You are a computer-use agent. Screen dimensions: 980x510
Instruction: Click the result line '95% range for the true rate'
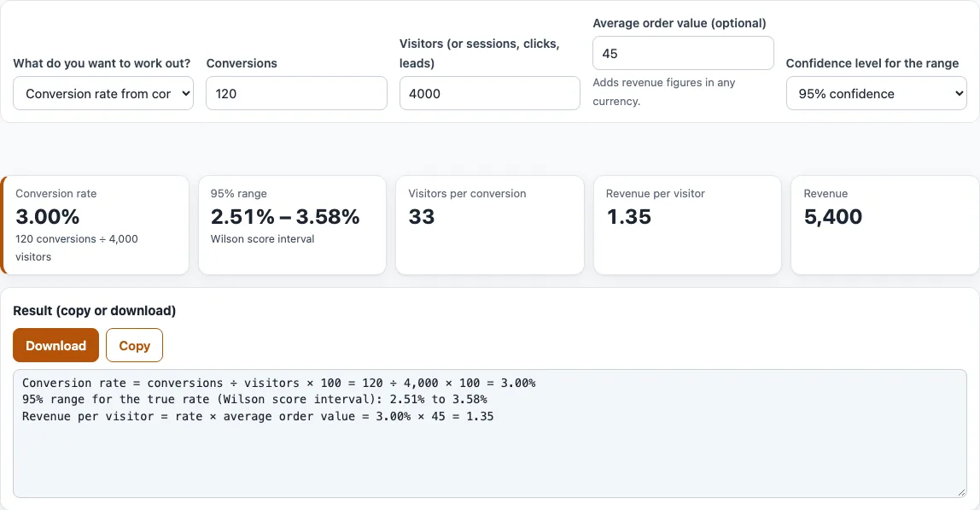(x=254, y=399)
